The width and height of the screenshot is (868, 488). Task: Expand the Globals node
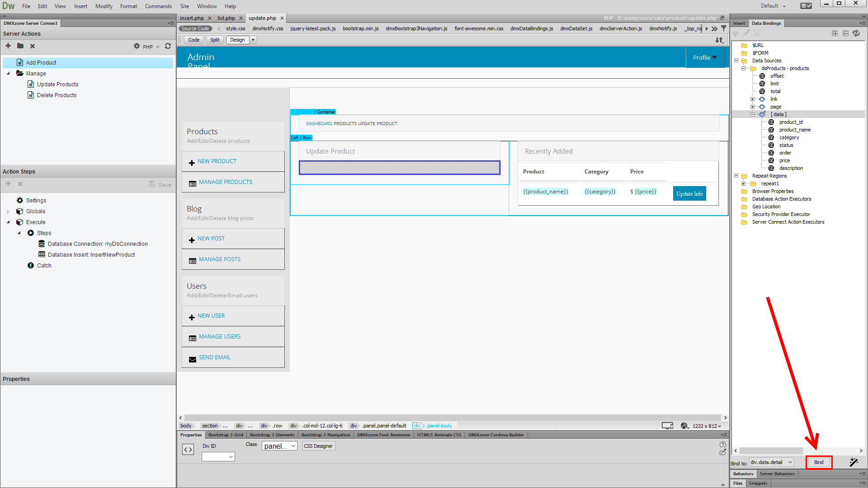(x=8, y=211)
